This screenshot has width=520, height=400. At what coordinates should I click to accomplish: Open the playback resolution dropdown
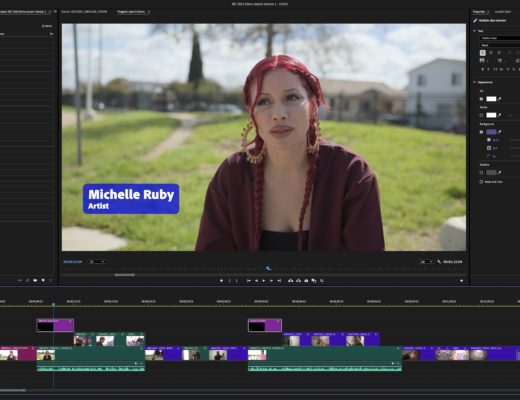coord(426,262)
